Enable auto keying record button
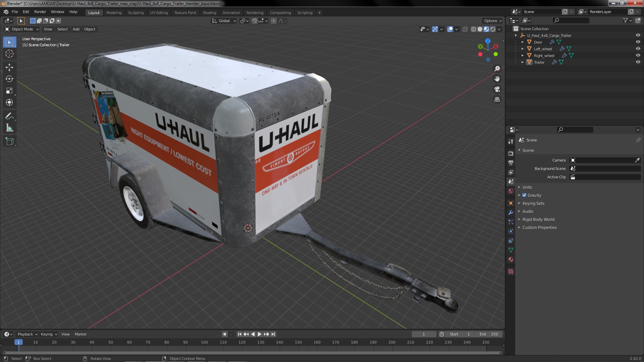This screenshot has width=644, height=362. click(x=225, y=334)
